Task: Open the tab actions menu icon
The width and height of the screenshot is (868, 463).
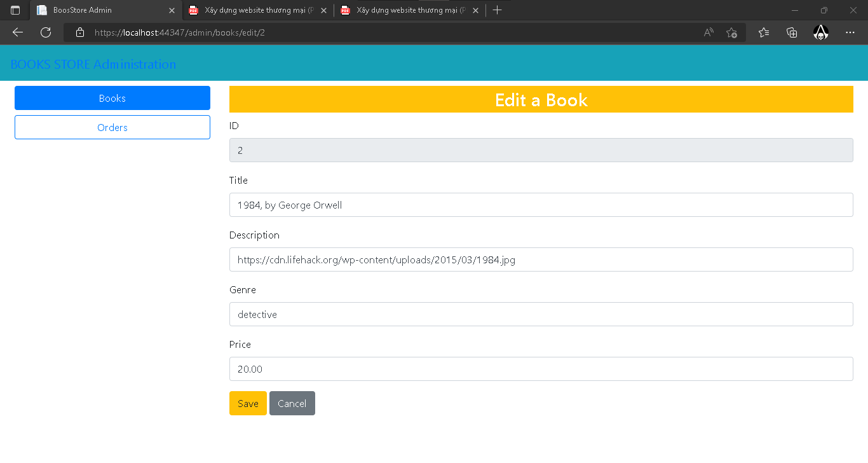Action: tap(15, 10)
